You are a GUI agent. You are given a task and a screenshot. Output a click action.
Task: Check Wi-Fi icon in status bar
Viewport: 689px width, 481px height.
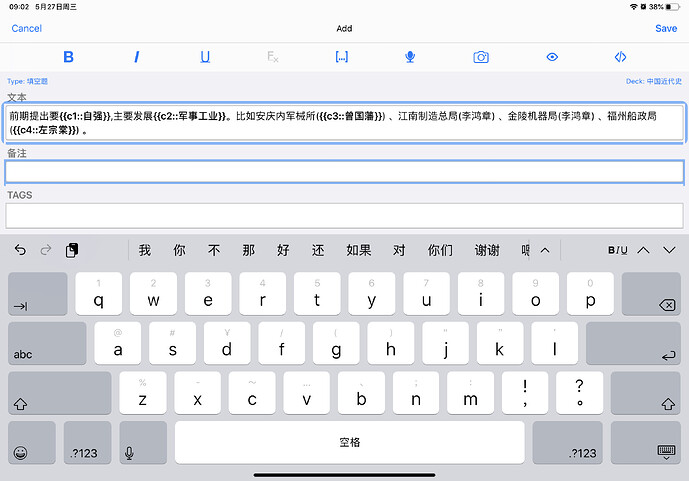coord(633,7)
